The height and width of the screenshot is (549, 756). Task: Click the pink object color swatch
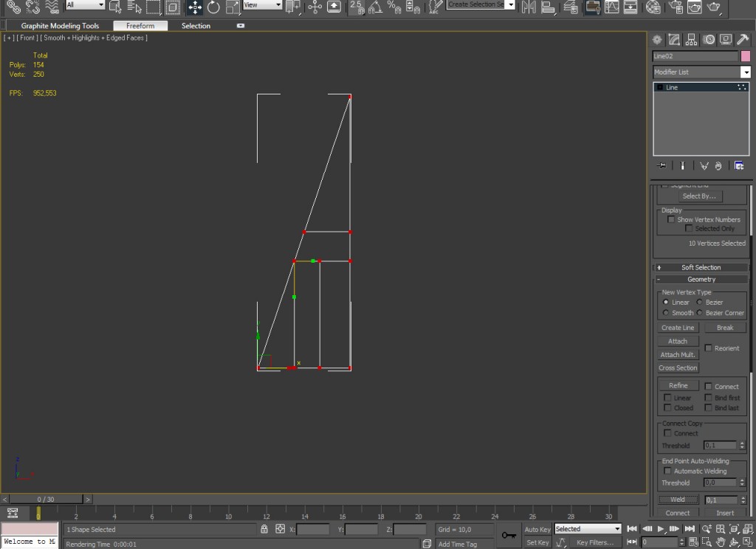click(746, 56)
